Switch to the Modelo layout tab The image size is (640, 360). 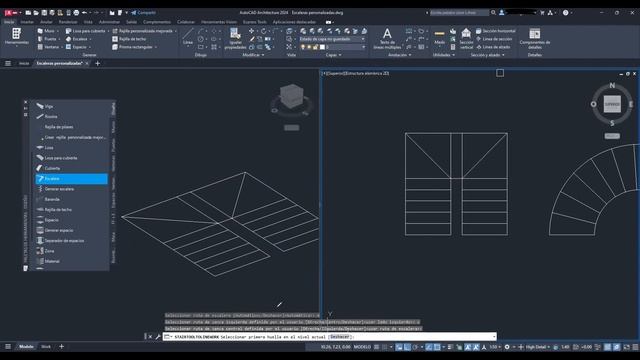click(26, 347)
